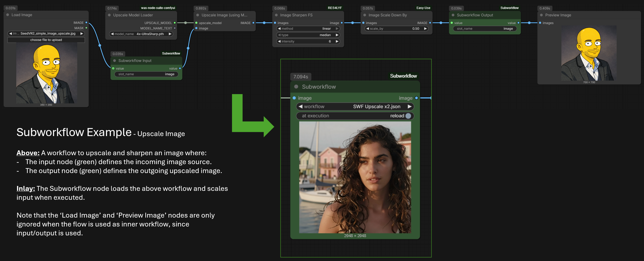The image size is (644, 261).
Task: Click IMAGE output port on Image Scale Down By
Action: pos(430,23)
